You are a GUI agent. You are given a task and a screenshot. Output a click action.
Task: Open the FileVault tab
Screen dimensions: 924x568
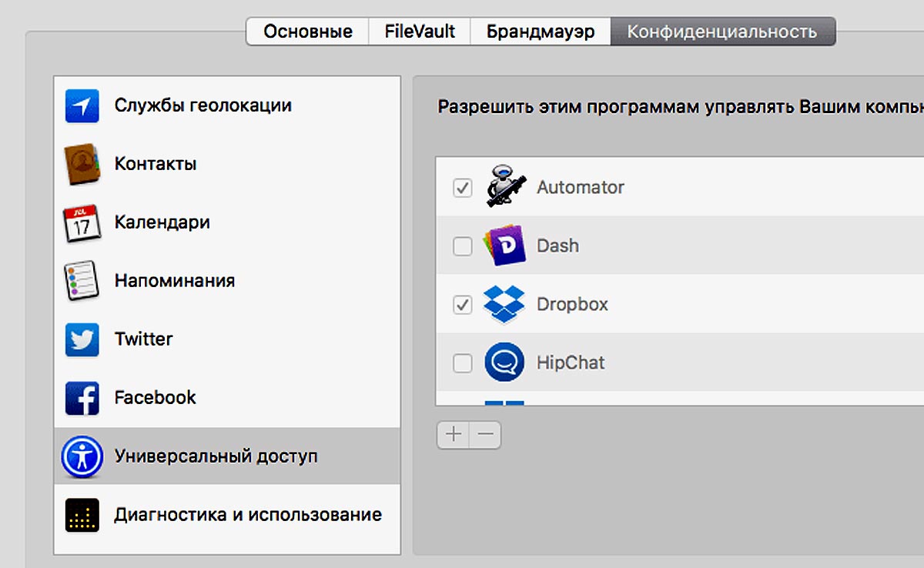pyautogui.click(x=420, y=32)
